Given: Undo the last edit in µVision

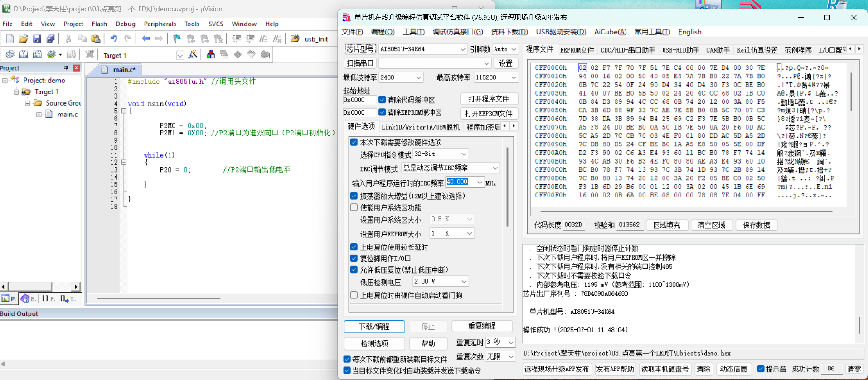Looking at the screenshot, I should click(114, 39).
